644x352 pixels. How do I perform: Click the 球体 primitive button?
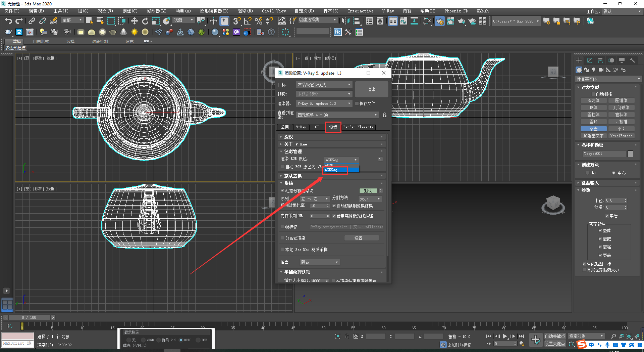593,107
